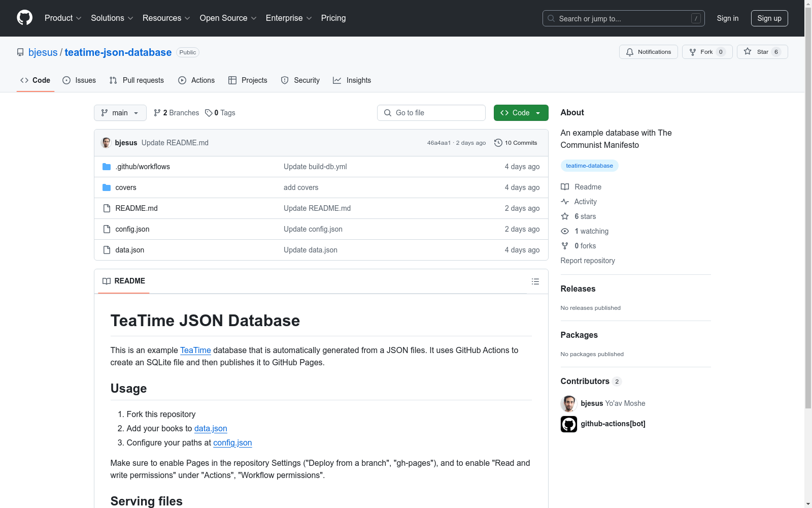Open the Actions tab

tap(196, 80)
